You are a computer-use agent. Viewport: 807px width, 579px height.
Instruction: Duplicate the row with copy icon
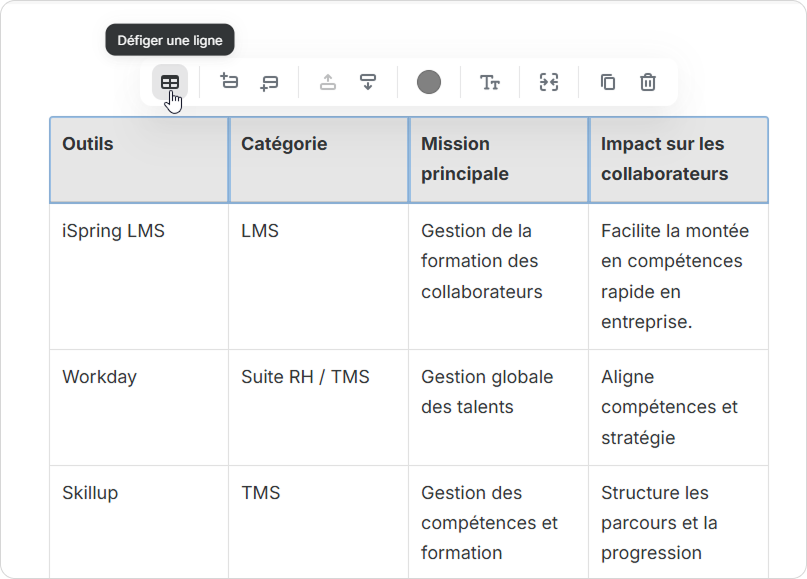click(x=608, y=82)
